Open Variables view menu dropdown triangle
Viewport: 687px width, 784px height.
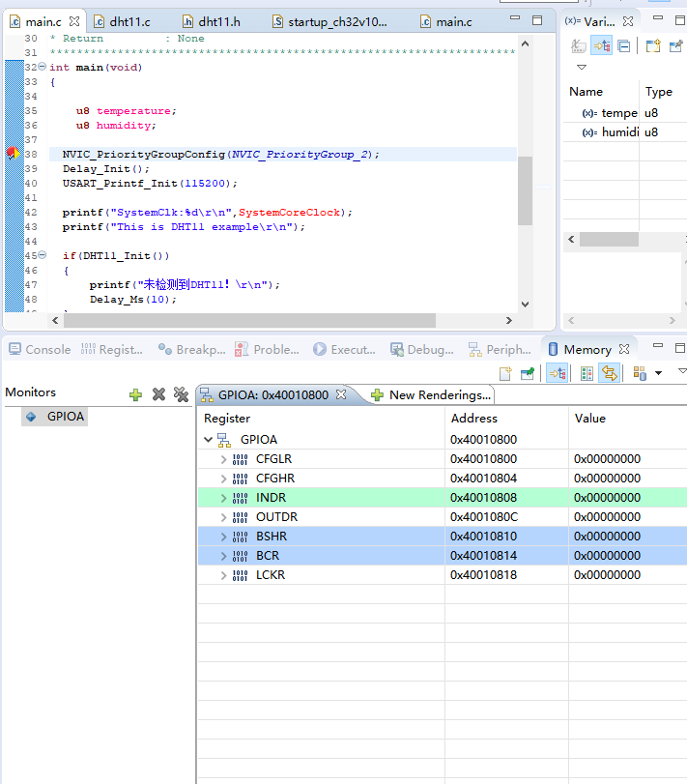pyautogui.click(x=582, y=68)
